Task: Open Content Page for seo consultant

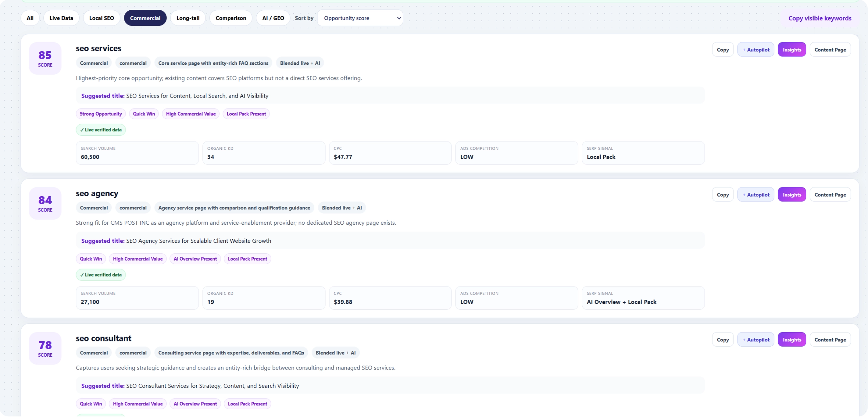Action: pos(830,340)
